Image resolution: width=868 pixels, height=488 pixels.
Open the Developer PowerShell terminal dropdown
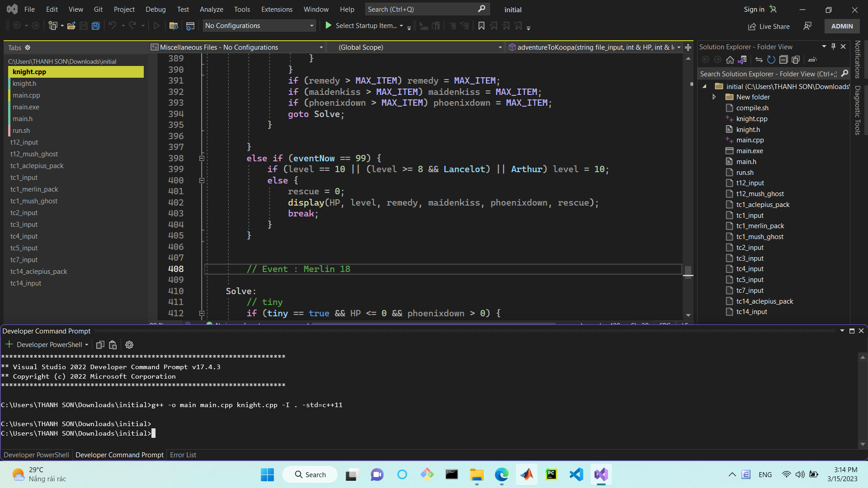coord(86,345)
